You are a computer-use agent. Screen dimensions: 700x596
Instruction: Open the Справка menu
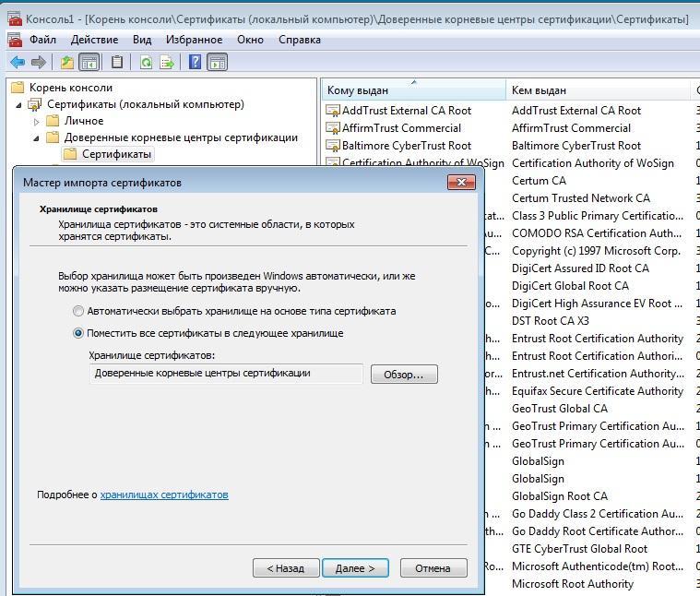pos(300,40)
